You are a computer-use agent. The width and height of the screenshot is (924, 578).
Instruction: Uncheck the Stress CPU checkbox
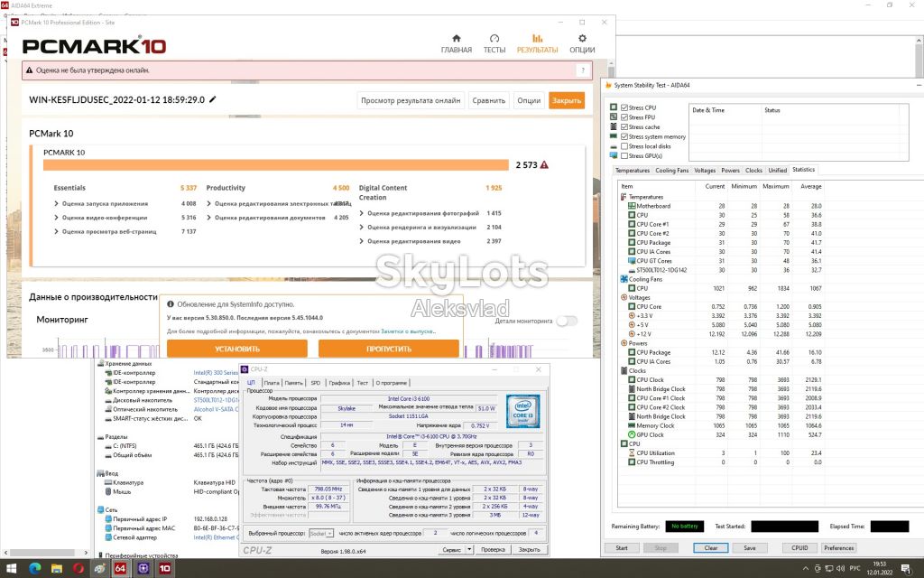tap(624, 108)
